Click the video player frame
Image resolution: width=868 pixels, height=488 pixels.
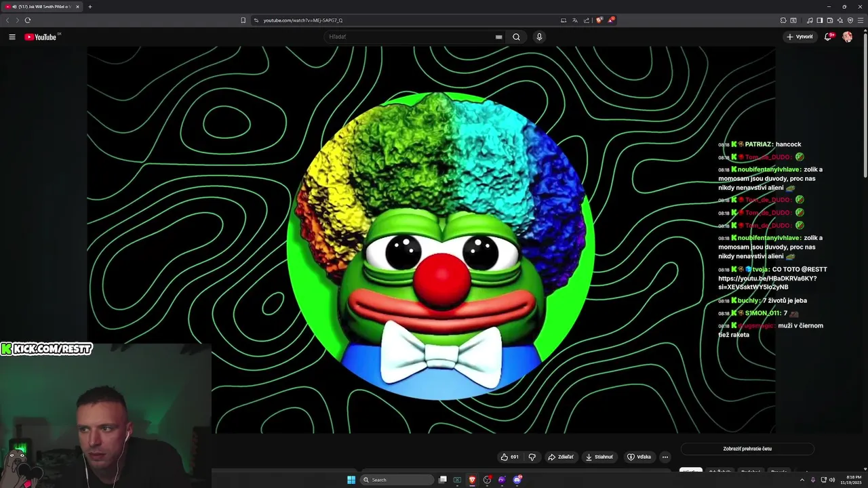point(431,240)
